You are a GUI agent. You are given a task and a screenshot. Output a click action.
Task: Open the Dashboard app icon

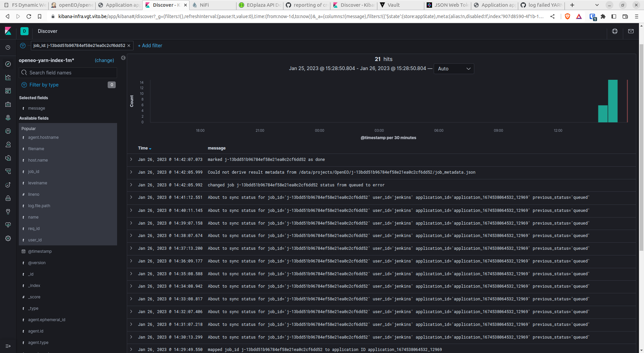click(x=8, y=91)
